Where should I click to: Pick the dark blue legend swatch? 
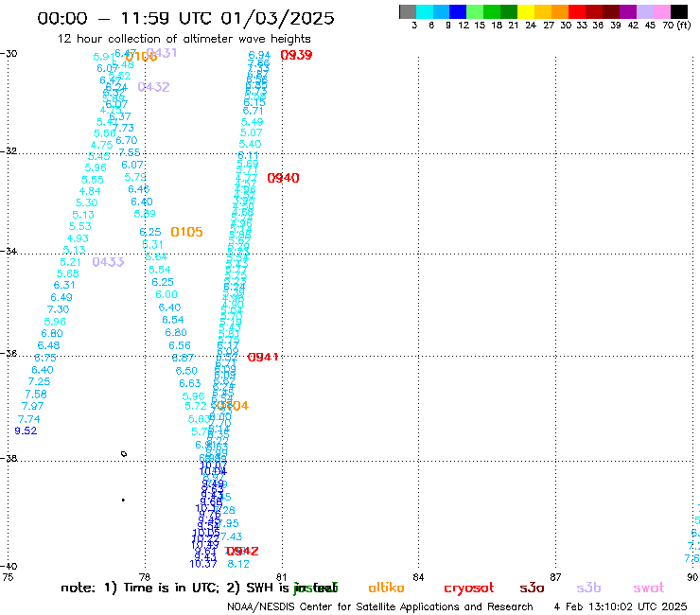tap(459, 11)
